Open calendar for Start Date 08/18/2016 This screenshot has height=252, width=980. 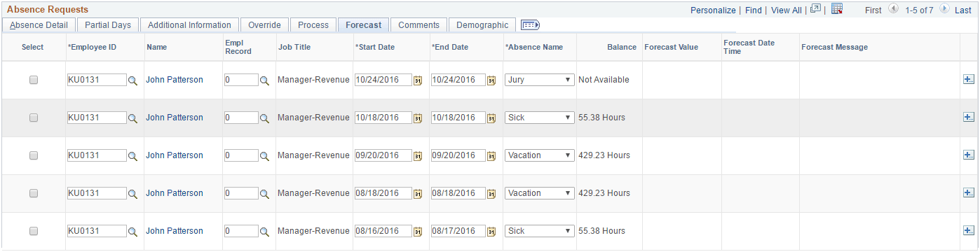tap(418, 194)
